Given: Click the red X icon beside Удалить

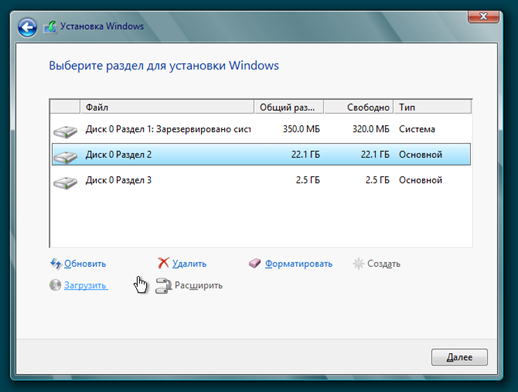Looking at the screenshot, I should coord(163,263).
